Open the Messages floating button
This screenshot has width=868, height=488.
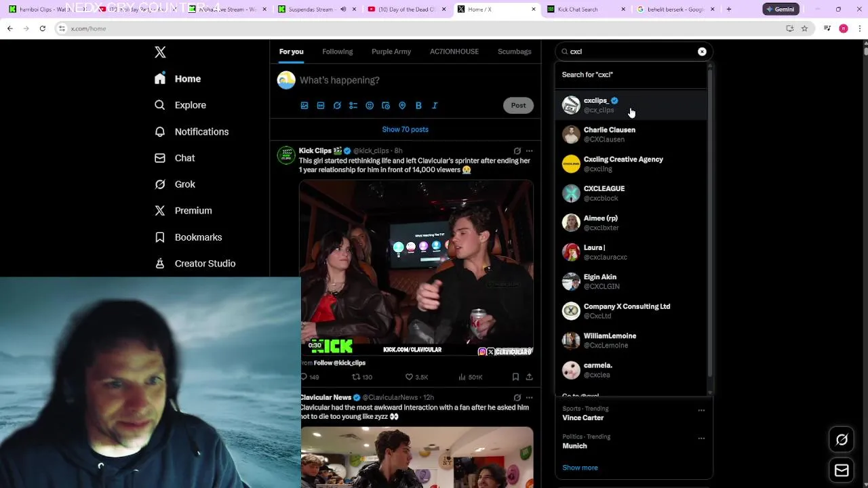pos(842,470)
